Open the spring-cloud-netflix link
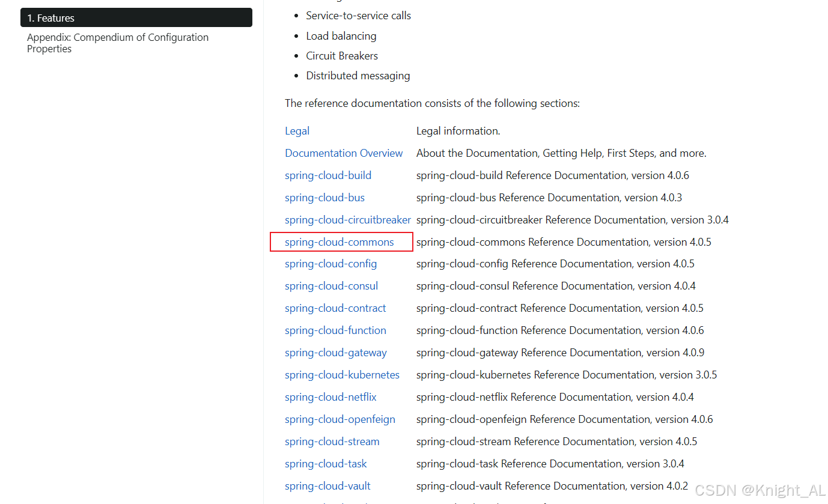 [330, 397]
